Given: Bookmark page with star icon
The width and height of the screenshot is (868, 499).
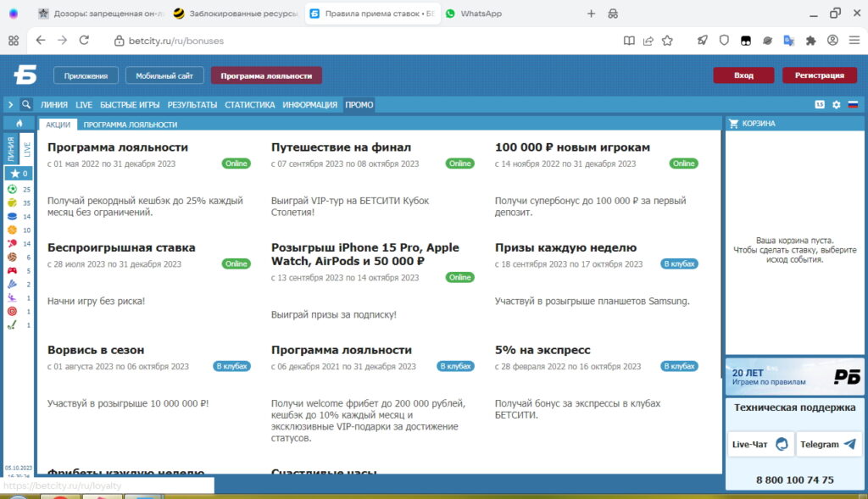Looking at the screenshot, I should click(x=668, y=41).
